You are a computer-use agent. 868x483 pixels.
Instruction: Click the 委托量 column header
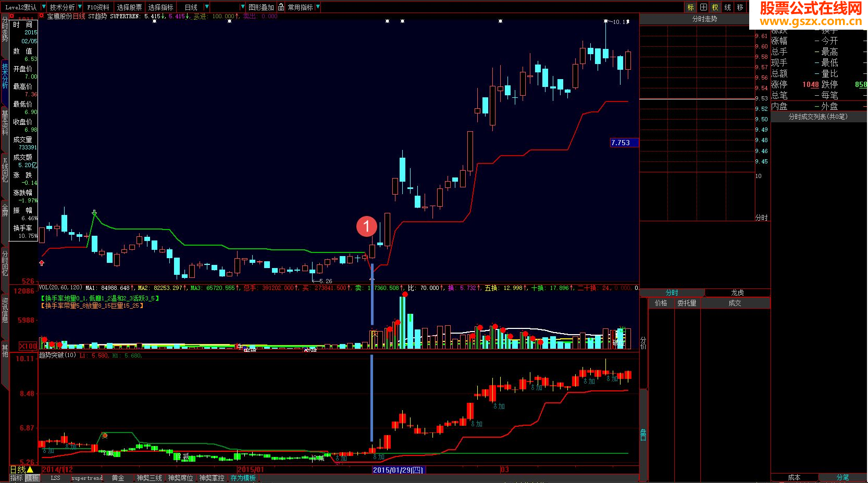(687, 303)
